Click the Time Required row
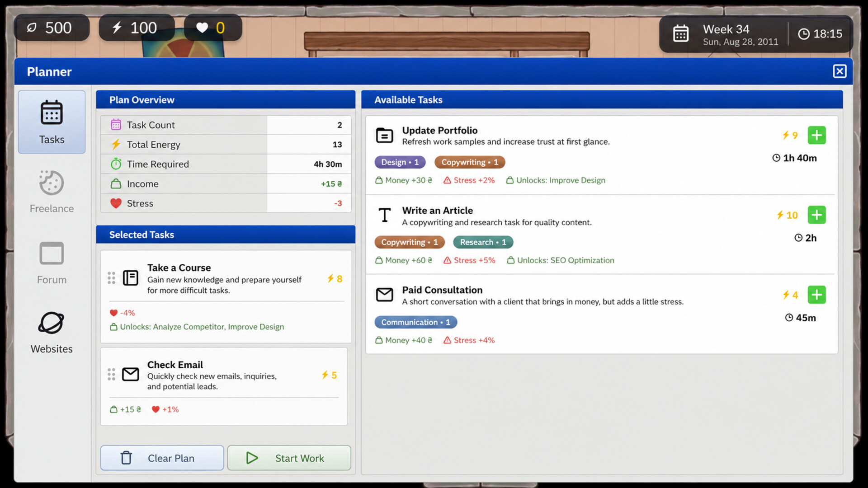Viewport: 868px width, 488px height. tap(226, 164)
